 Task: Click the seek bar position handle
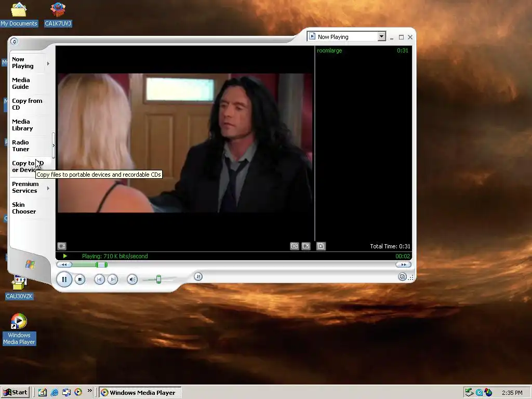(101, 264)
